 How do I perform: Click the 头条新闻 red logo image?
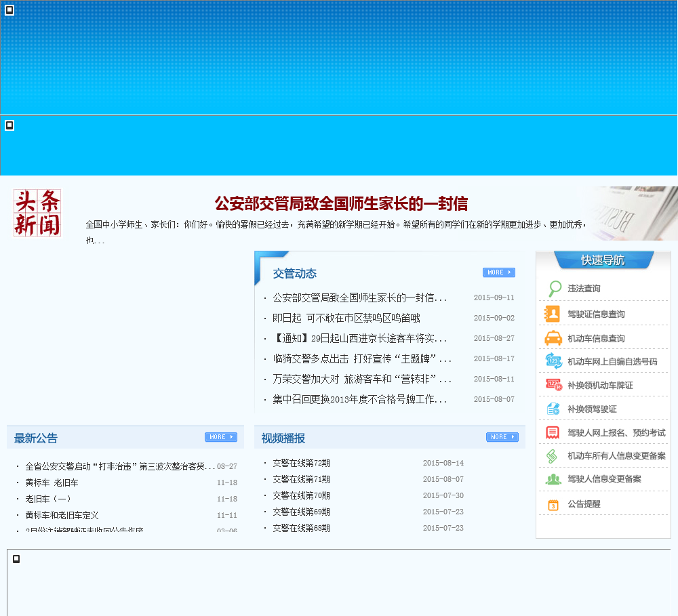click(x=37, y=213)
